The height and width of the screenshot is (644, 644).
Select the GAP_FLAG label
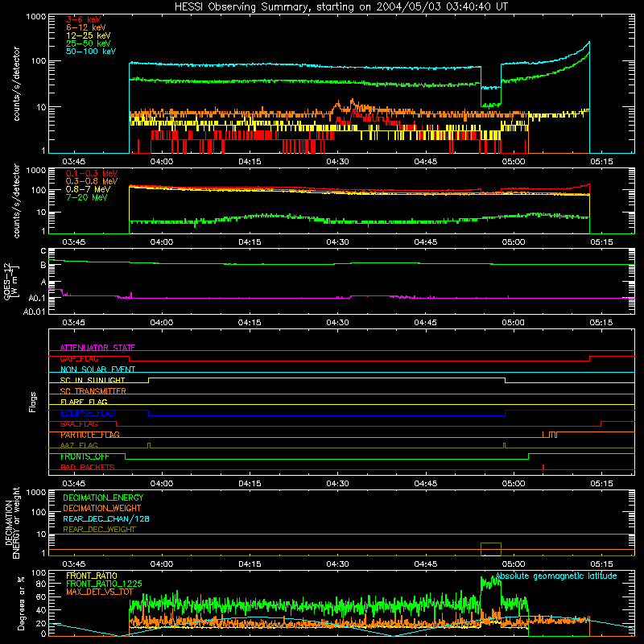[79, 358]
